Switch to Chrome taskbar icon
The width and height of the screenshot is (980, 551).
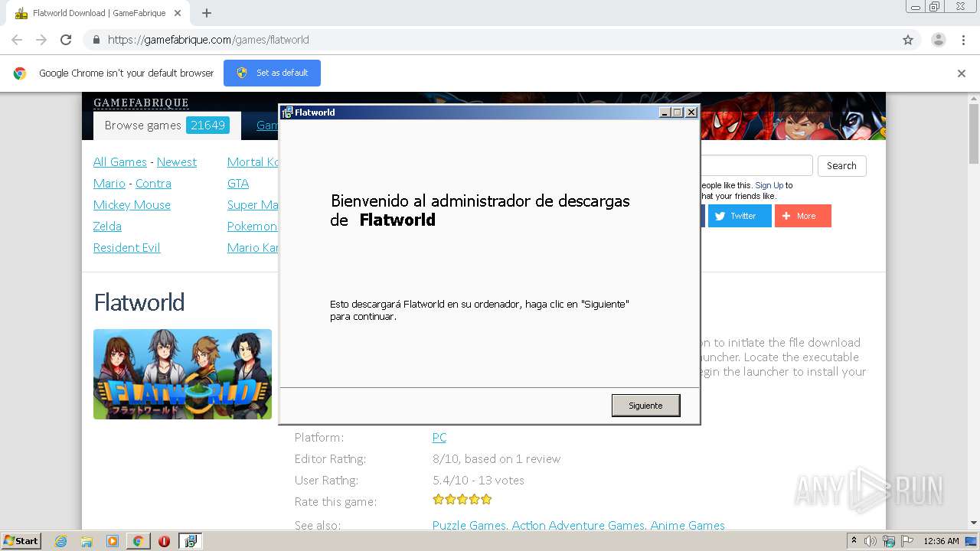pyautogui.click(x=138, y=541)
